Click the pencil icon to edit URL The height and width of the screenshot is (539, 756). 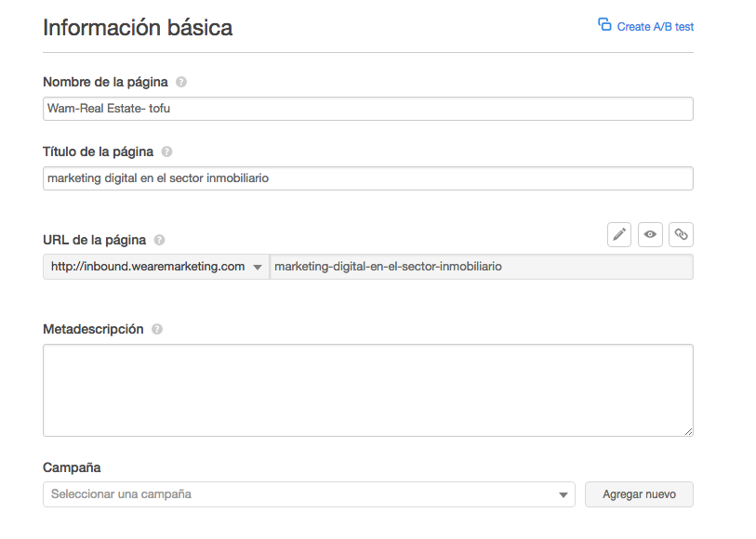pyautogui.click(x=619, y=235)
